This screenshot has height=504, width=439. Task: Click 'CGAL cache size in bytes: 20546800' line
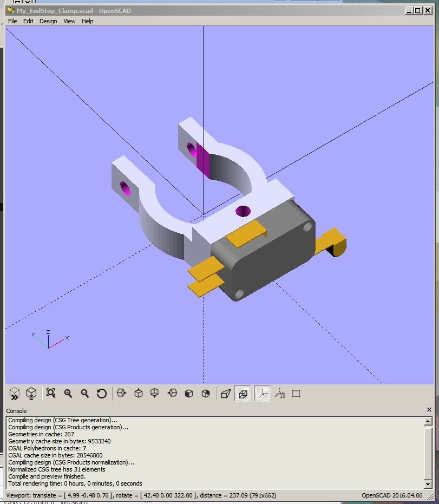tap(56, 455)
